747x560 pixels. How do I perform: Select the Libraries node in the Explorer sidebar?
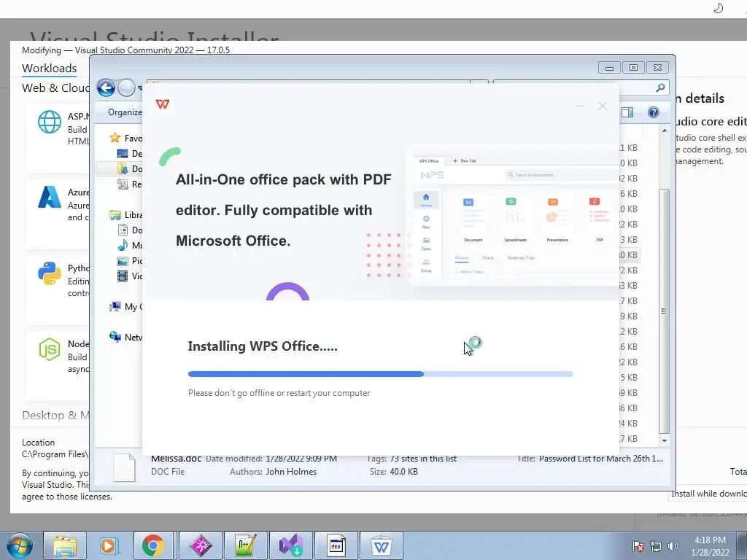coord(125,215)
